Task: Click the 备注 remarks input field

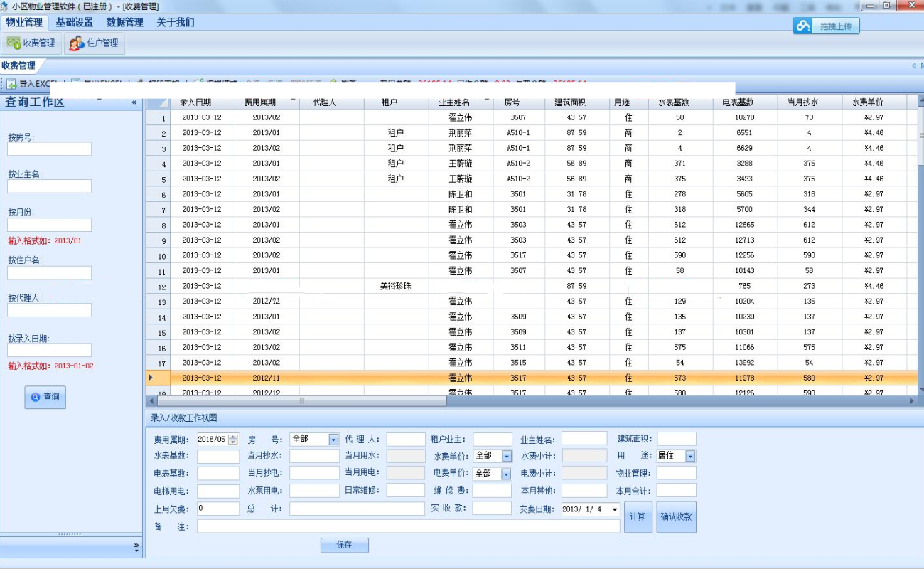Action: pyautogui.click(x=409, y=526)
